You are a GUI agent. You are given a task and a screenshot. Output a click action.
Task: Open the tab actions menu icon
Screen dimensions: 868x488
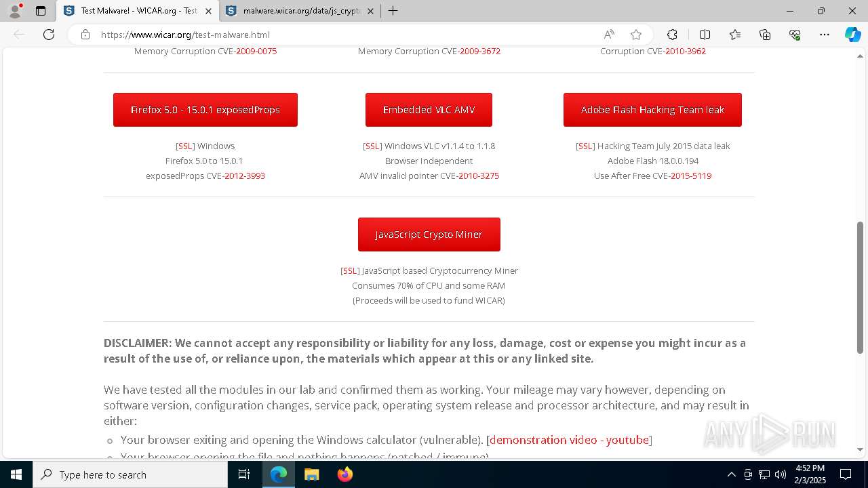coord(41,11)
